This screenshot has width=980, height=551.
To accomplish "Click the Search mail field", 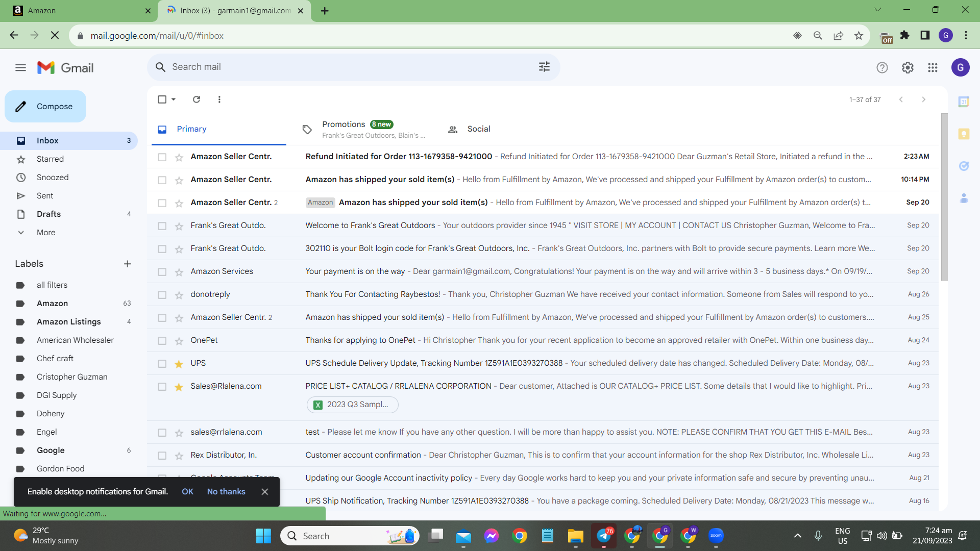I will pyautogui.click(x=353, y=67).
